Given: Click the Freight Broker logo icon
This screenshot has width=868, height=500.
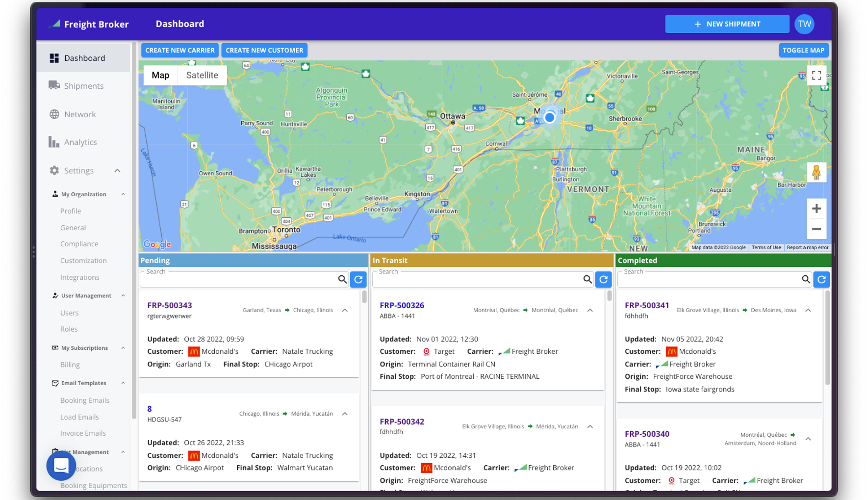Looking at the screenshot, I should [x=54, y=24].
